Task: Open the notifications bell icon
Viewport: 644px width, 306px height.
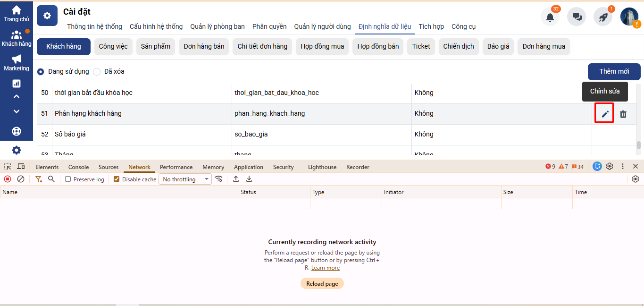Action: pyautogui.click(x=550, y=17)
